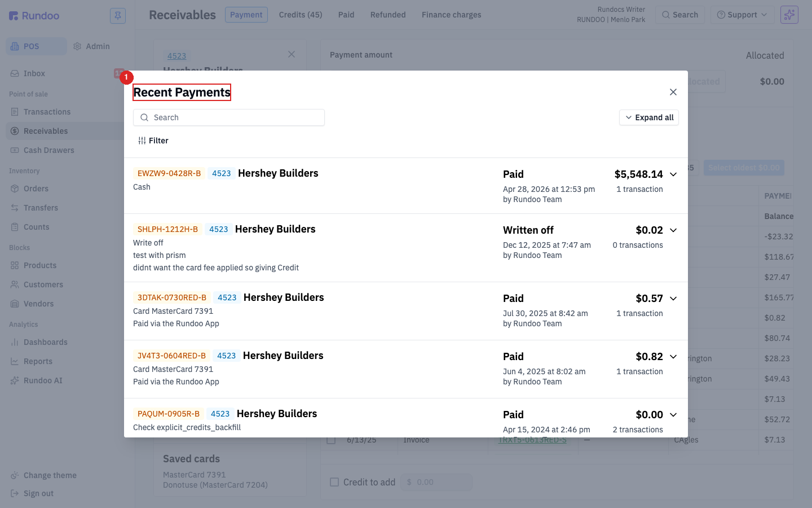Expand the 3DTAK-0730RED-B payment row
The image size is (812, 508).
pyautogui.click(x=673, y=299)
